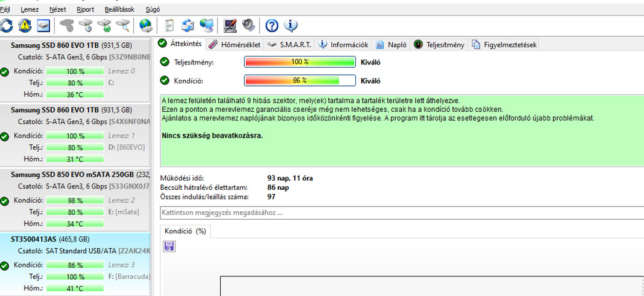Open the Riport menu
The height and width of the screenshot is (296, 644).
pyautogui.click(x=85, y=9)
